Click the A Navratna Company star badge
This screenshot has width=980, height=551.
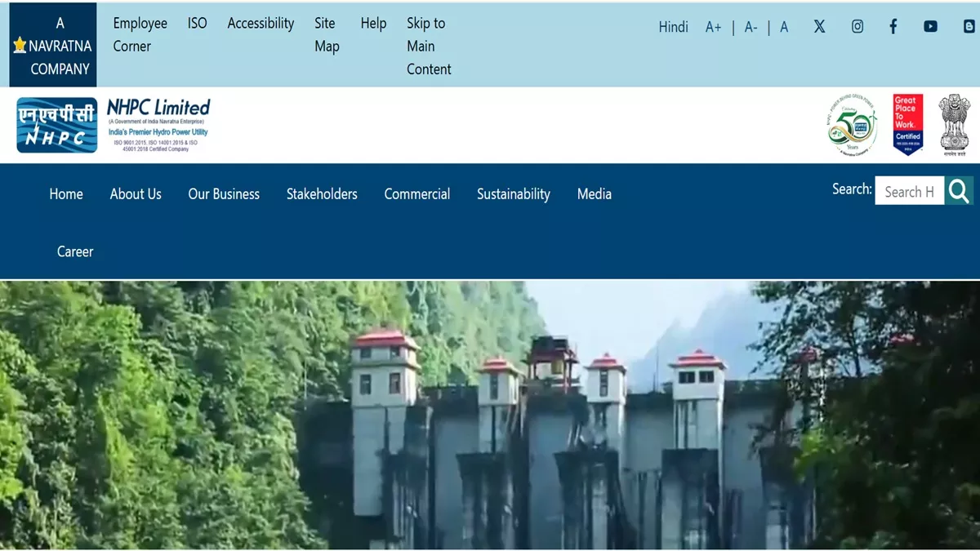click(53, 46)
